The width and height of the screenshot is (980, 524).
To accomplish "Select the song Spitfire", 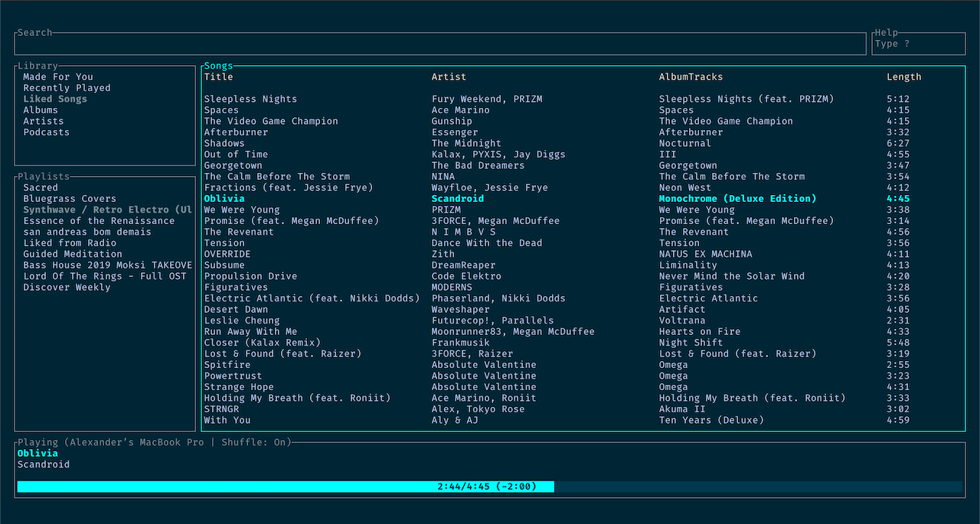I will pyautogui.click(x=227, y=365).
